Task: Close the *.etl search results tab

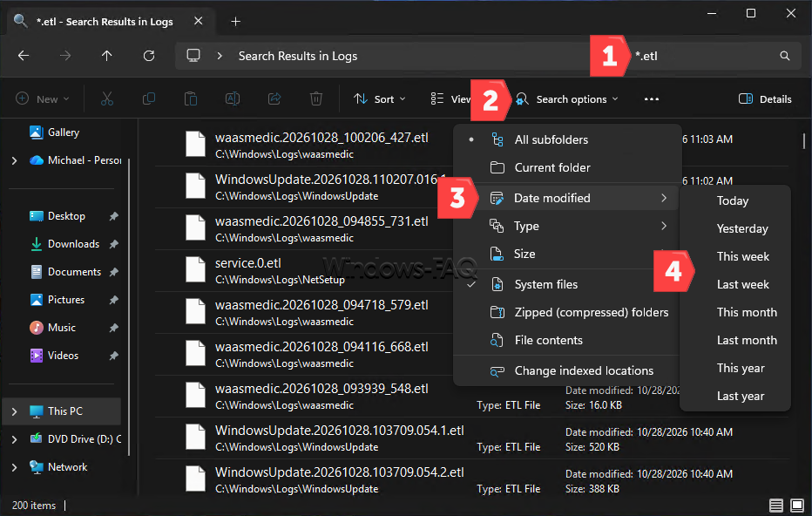Action: tap(198, 21)
